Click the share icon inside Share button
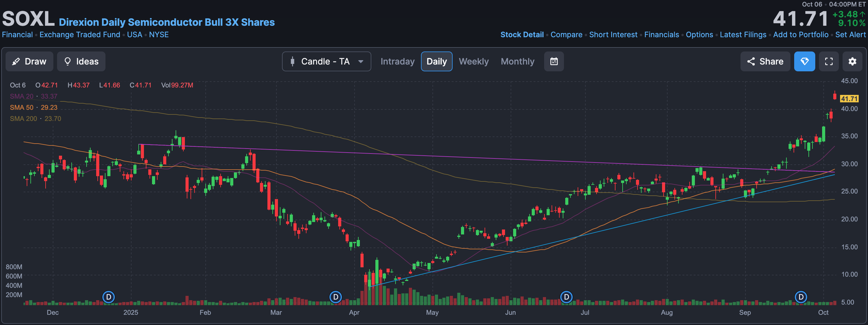Viewport: 868px width, 325px height. (751, 61)
